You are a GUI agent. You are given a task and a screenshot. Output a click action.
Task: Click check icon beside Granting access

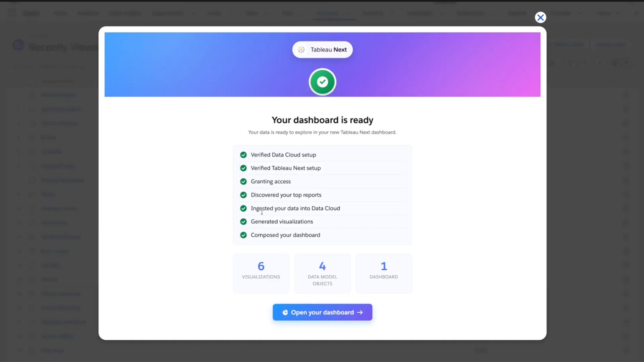[243, 181]
